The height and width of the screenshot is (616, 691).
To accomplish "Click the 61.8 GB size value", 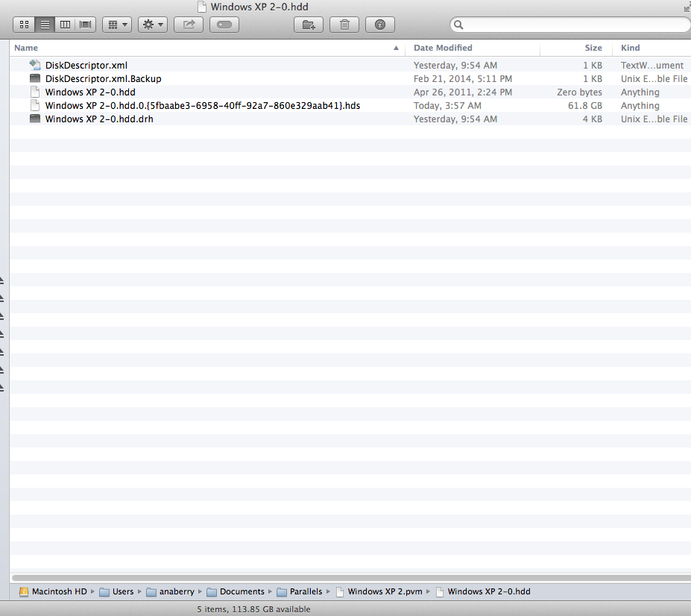I will pyautogui.click(x=585, y=105).
